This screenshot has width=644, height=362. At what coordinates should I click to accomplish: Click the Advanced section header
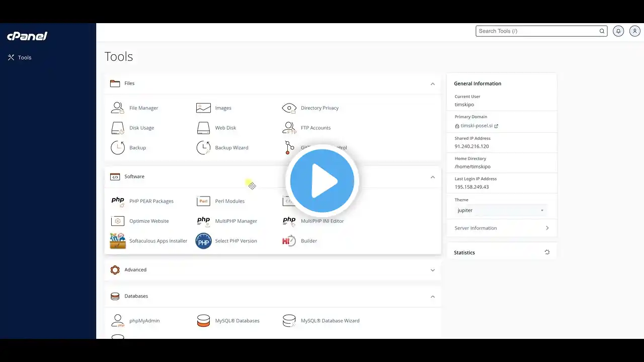click(x=273, y=270)
